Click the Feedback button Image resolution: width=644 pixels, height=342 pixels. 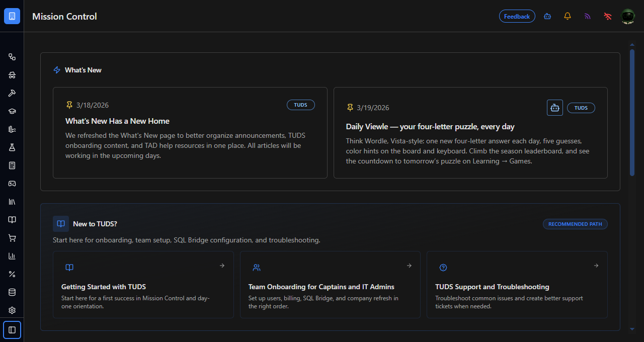point(517,16)
